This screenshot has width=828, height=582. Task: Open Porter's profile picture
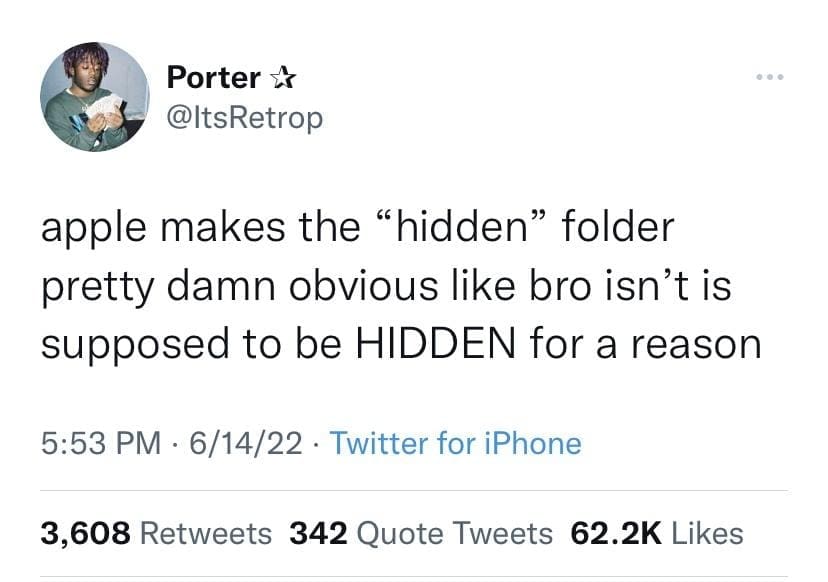pos(95,97)
